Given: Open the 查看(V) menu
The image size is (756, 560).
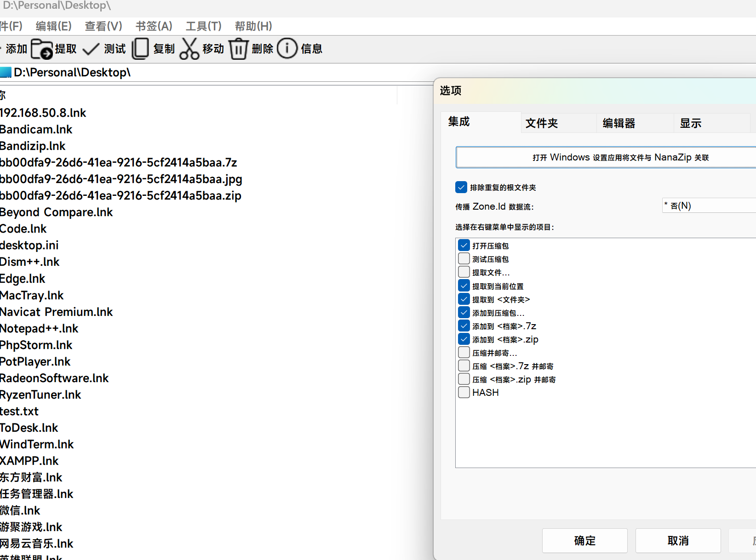Looking at the screenshot, I should [103, 26].
